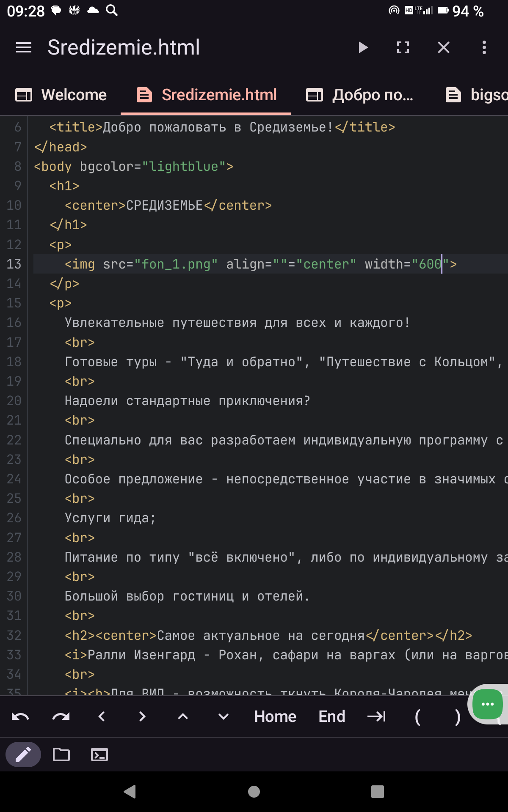Insert a tab with Tab key
The width and height of the screenshot is (508, 812).
click(x=376, y=716)
